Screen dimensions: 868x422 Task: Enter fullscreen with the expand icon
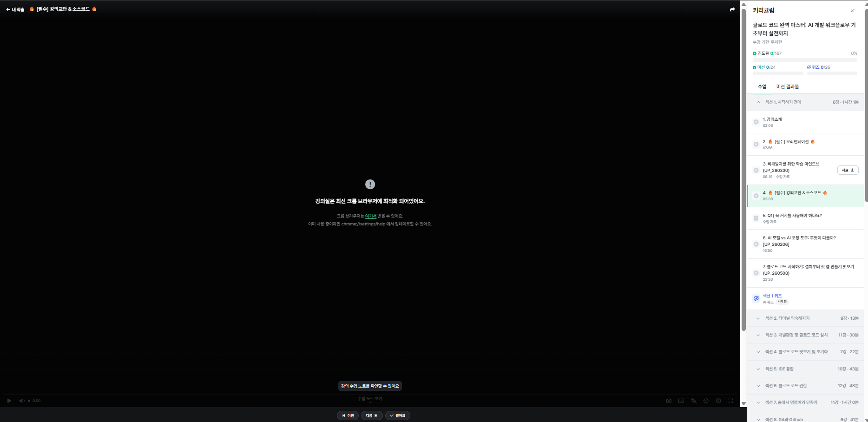[731, 401]
